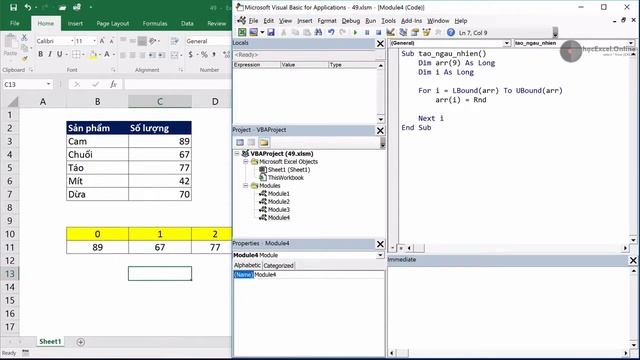Open the tao_ngau_nhien procedure dropdown
This screenshot has height=360, width=640.
pyautogui.click(x=631, y=43)
